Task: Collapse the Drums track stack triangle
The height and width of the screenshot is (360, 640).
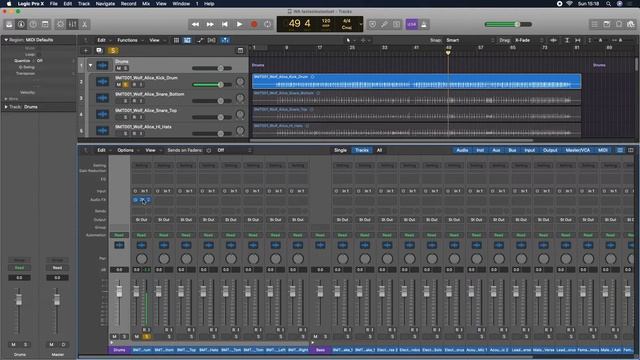Action: (x=90, y=65)
